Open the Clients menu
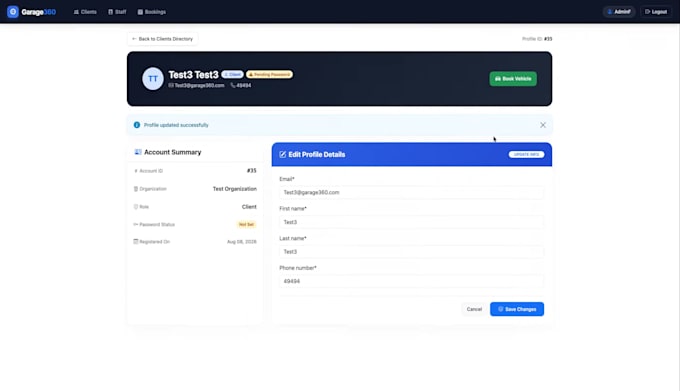 85,12
